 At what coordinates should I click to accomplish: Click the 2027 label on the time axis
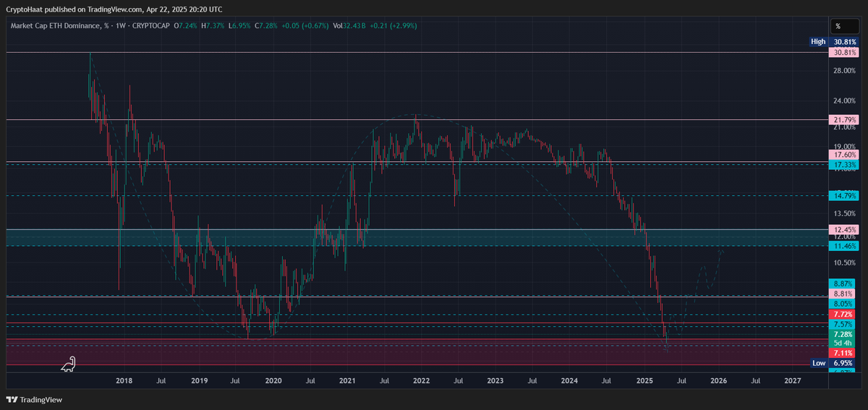coord(793,380)
